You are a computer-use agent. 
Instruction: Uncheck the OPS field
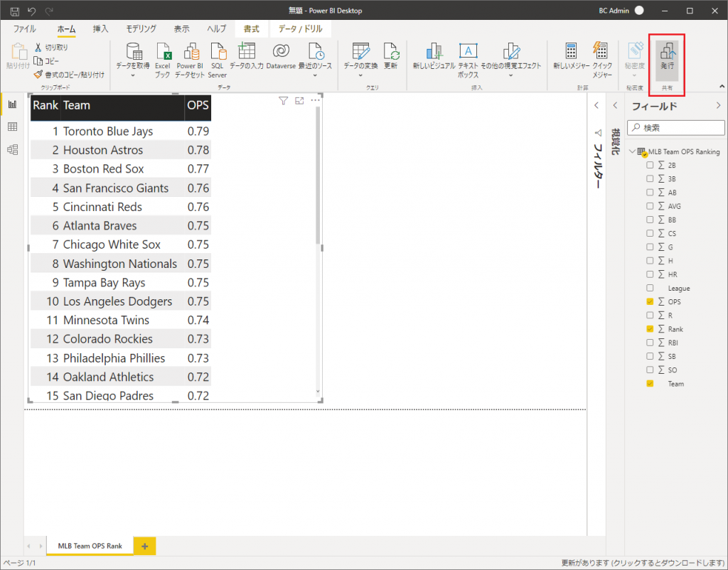point(650,302)
